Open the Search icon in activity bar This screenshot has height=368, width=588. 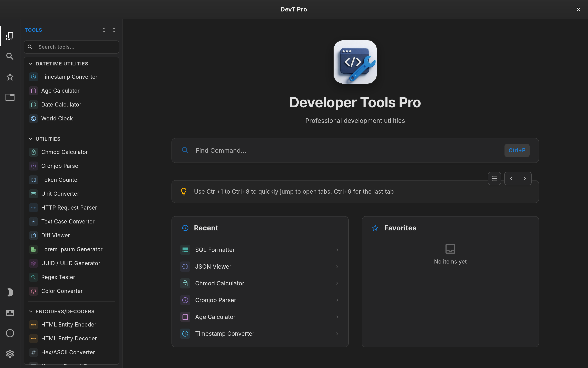coord(10,56)
